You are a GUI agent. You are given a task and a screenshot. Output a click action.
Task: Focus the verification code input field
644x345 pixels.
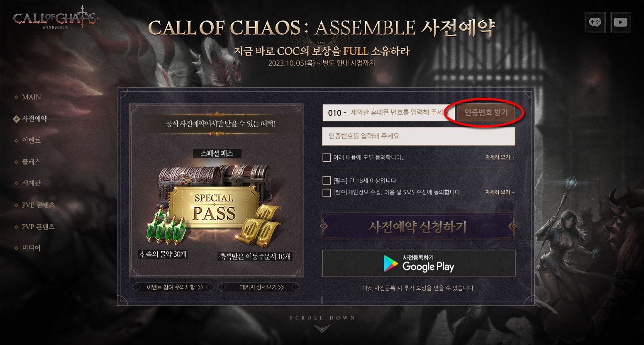coord(419,136)
